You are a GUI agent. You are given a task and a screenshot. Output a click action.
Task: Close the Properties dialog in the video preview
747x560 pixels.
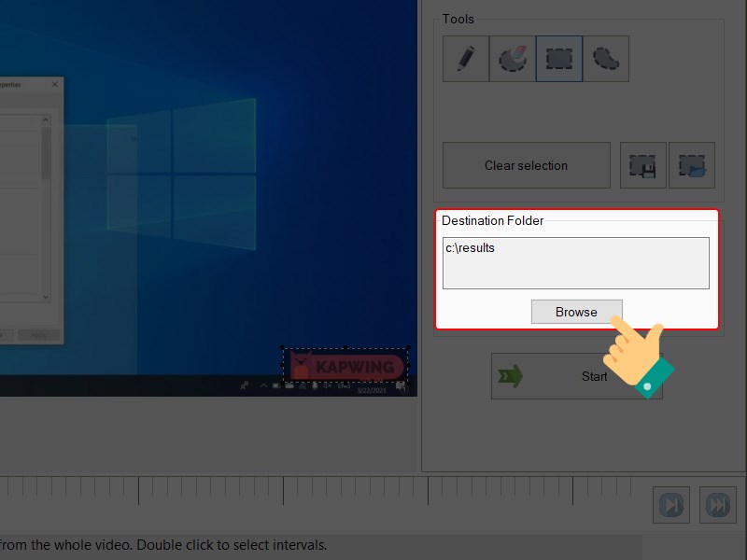[x=53, y=83]
